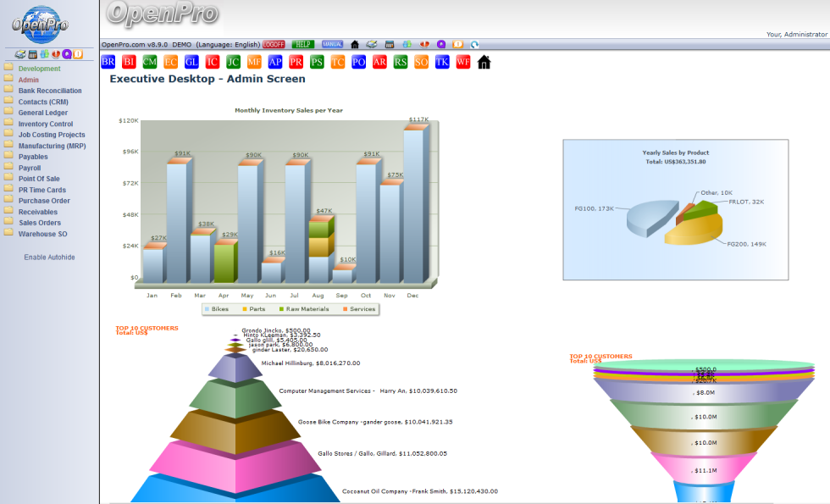
Task: Click the home icon at toolbar's end
Action: coord(484,61)
